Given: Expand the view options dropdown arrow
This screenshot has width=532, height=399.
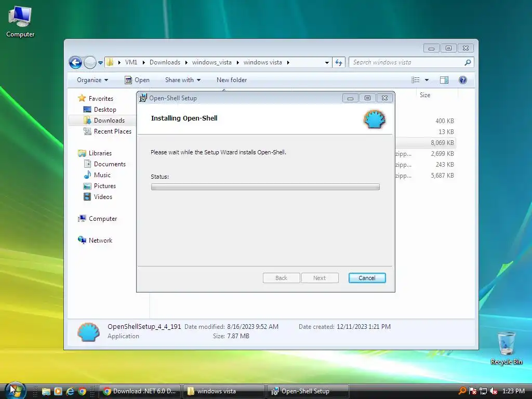Looking at the screenshot, I should (x=427, y=80).
